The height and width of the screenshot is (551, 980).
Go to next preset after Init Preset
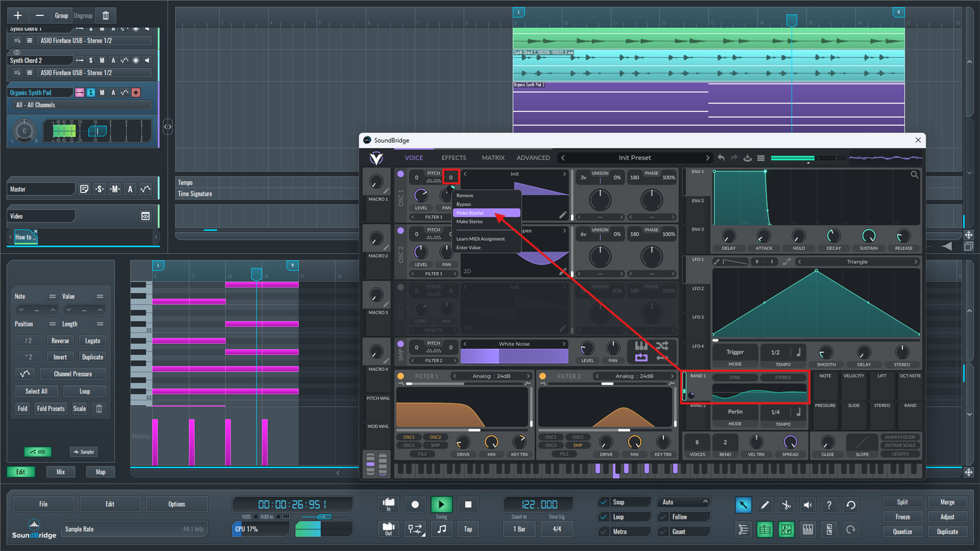click(x=707, y=158)
